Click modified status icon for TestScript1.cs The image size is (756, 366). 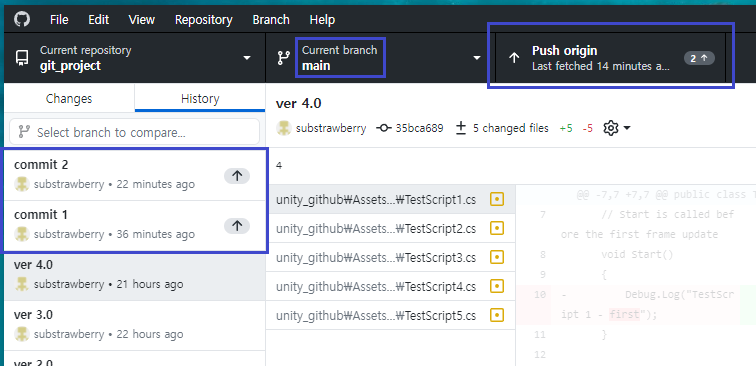click(x=497, y=199)
